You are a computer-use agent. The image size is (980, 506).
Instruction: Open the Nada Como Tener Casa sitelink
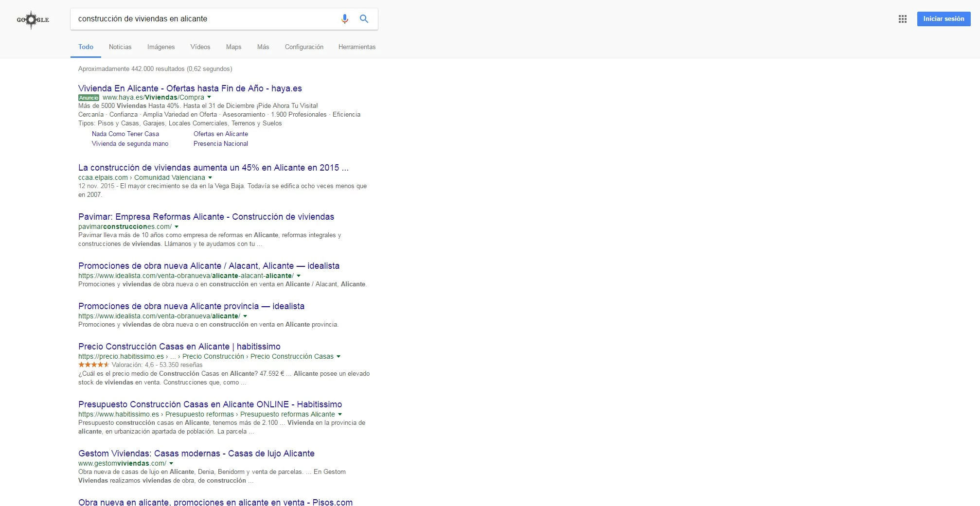point(125,134)
